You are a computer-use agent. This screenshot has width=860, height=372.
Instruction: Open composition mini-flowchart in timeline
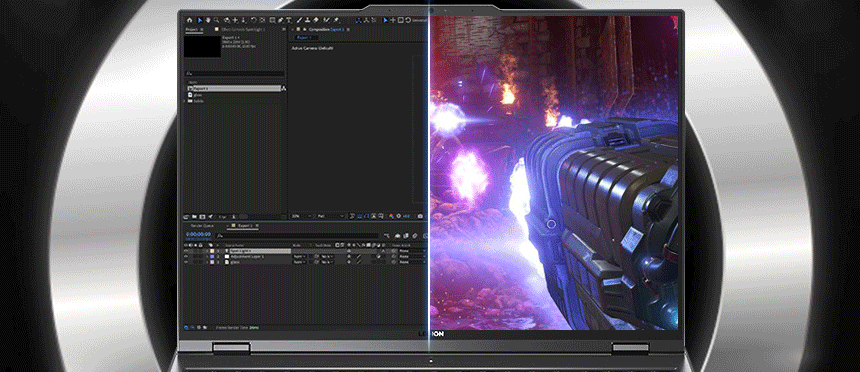point(387,236)
